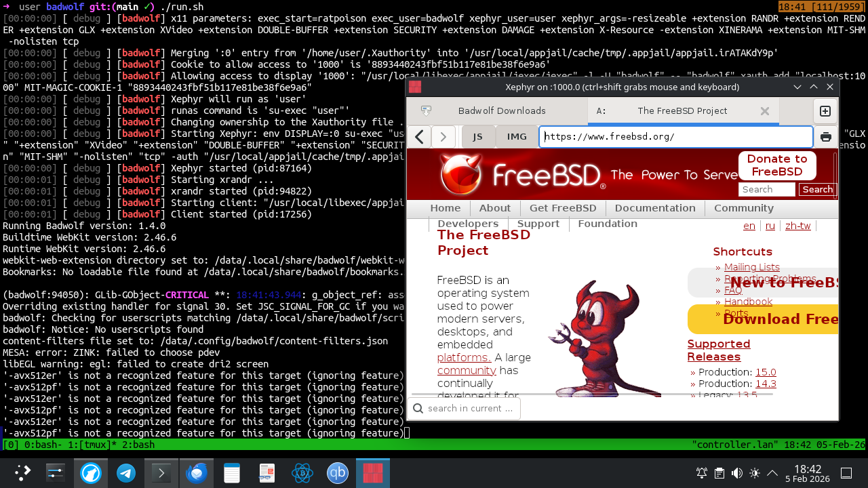The width and height of the screenshot is (868, 488).
Task: Switch site language to ru
Action: [x=770, y=226]
